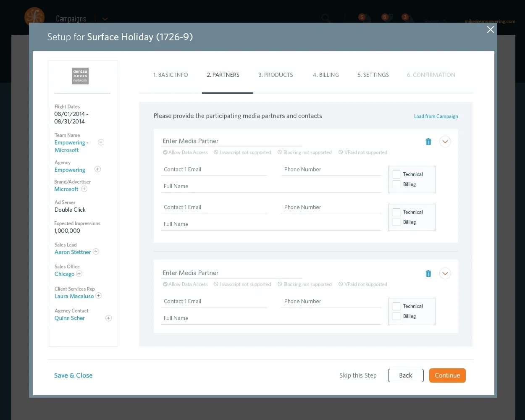Focus first partner top Full Name field
Viewport: 525px width, 420px height.
pos(272,186)
